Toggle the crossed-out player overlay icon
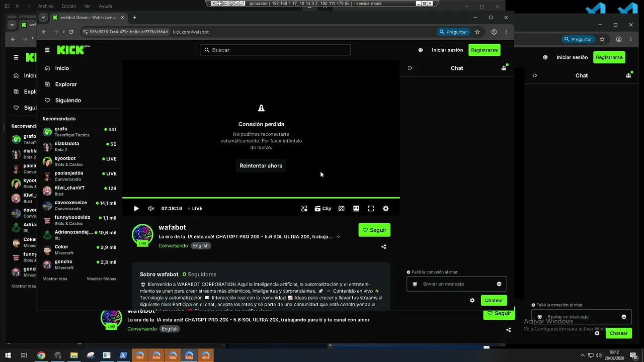644x362 pixels. (x=342, y=209)
